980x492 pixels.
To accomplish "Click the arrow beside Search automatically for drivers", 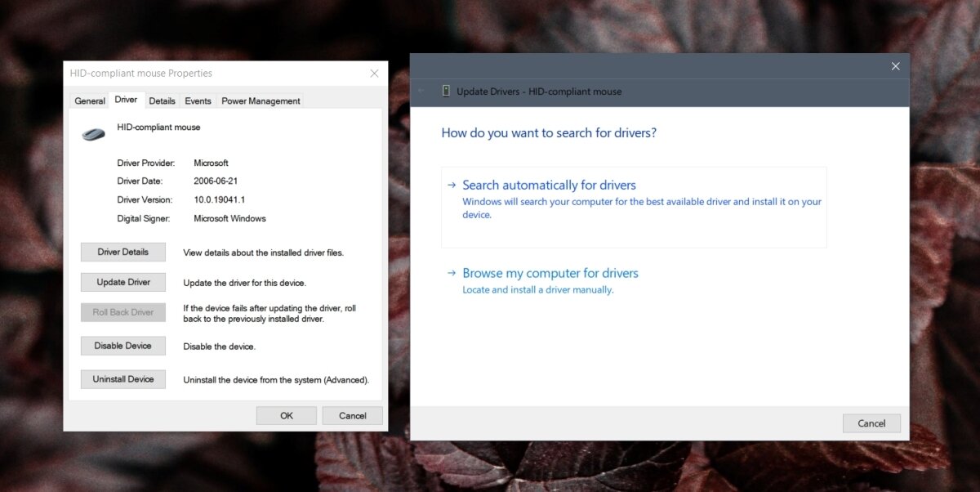I will tap(452, 185).
